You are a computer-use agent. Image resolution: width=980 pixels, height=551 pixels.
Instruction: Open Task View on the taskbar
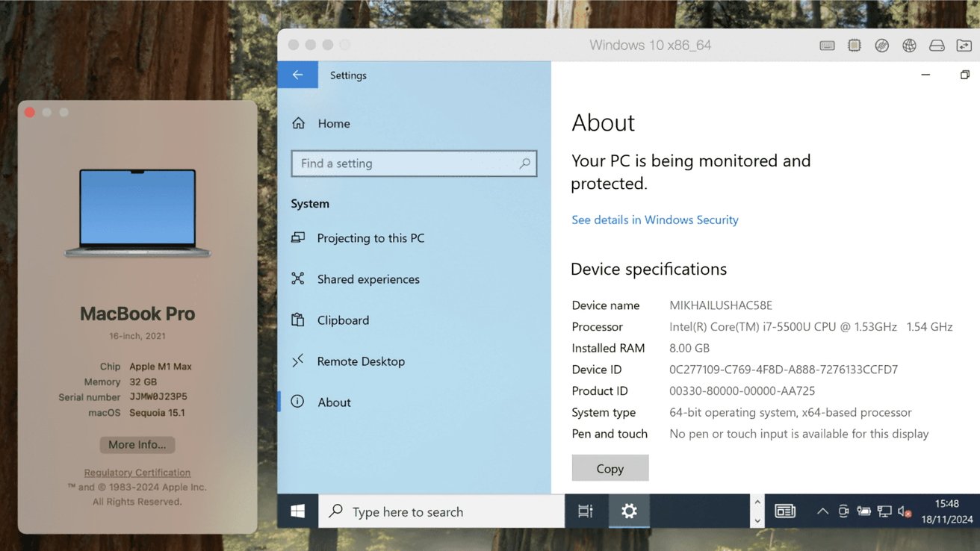[586, 511]
